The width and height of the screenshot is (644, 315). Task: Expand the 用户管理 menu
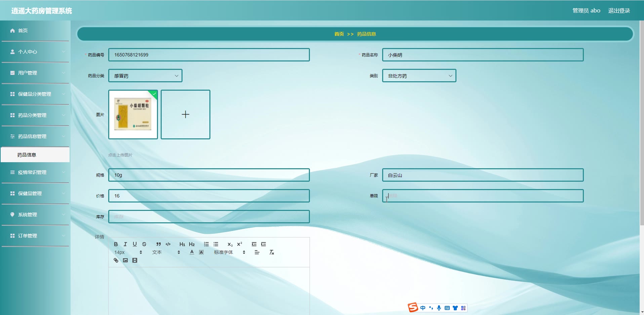click(x=35, y=73)
